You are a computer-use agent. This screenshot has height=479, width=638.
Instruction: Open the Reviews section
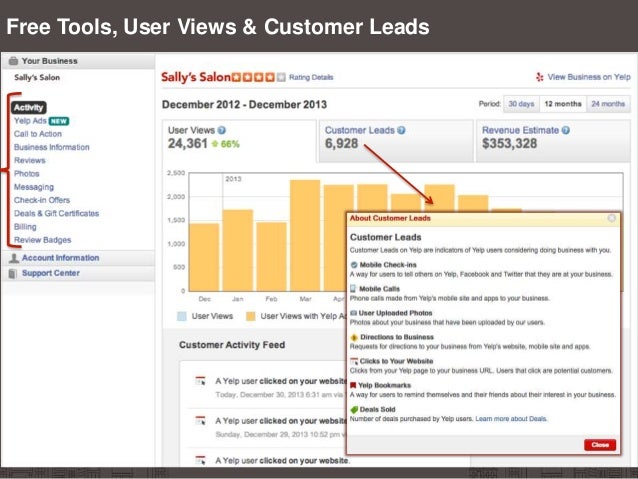(30, 160)
